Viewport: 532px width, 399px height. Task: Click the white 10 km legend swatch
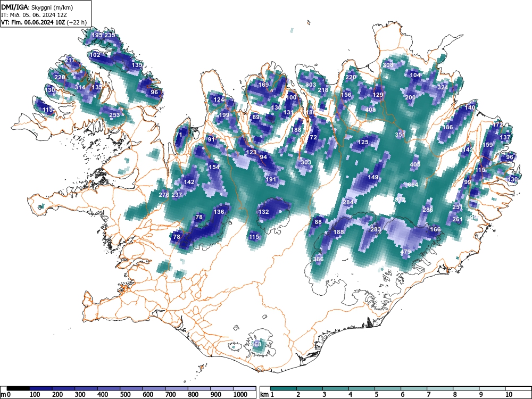518,388
